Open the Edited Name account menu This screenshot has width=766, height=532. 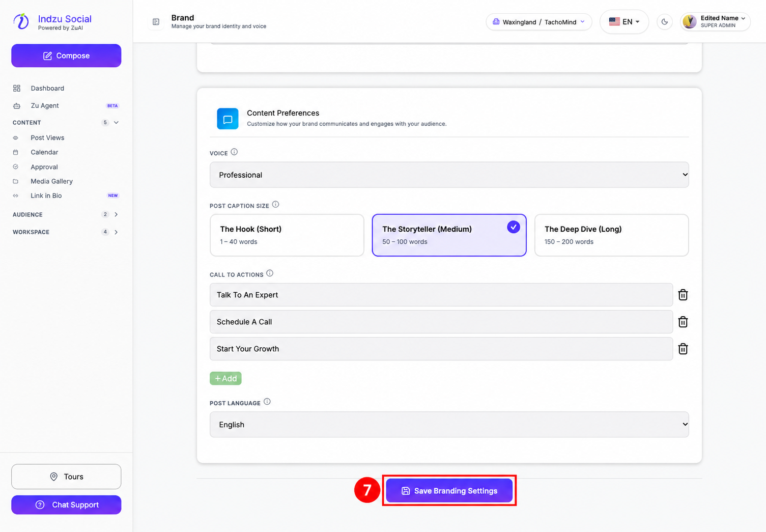point(715,21)
